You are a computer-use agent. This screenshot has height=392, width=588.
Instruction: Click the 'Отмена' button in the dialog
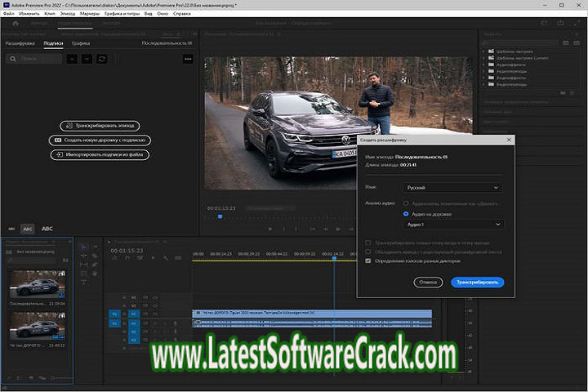coord(427,282)
